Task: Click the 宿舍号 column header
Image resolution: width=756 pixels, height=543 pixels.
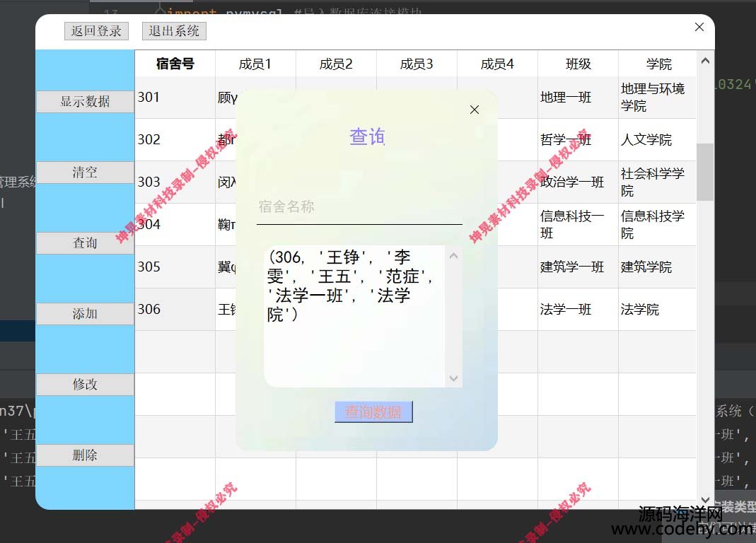Action: pos(175,64)
